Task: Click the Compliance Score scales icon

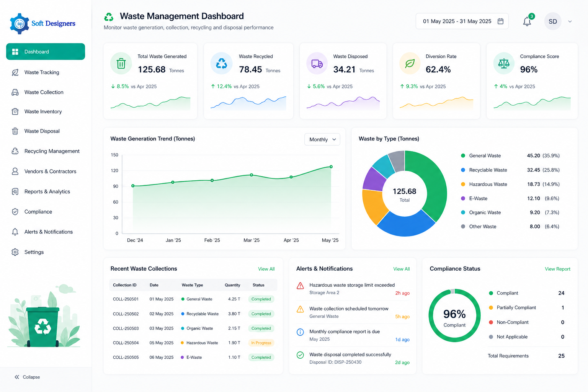Action: click(x=504, y=63)
